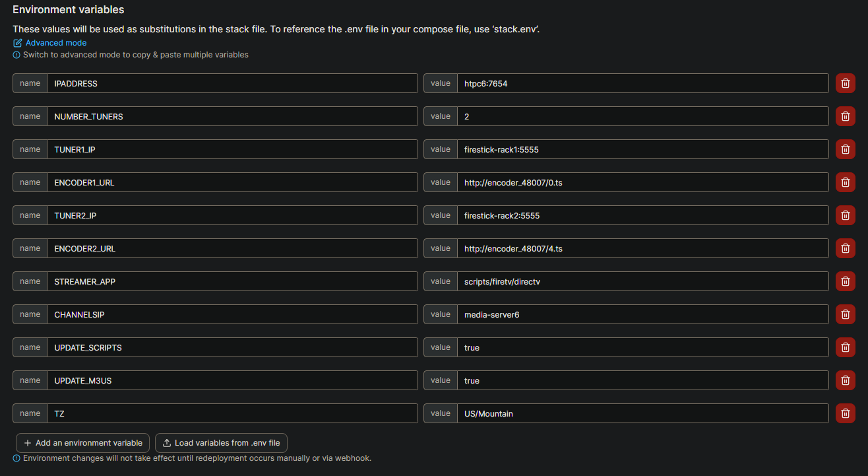This screenshot has height=476, width=868.
Task: Edit the ENCODER1_URL value field
Action: (x=642, y=182)
